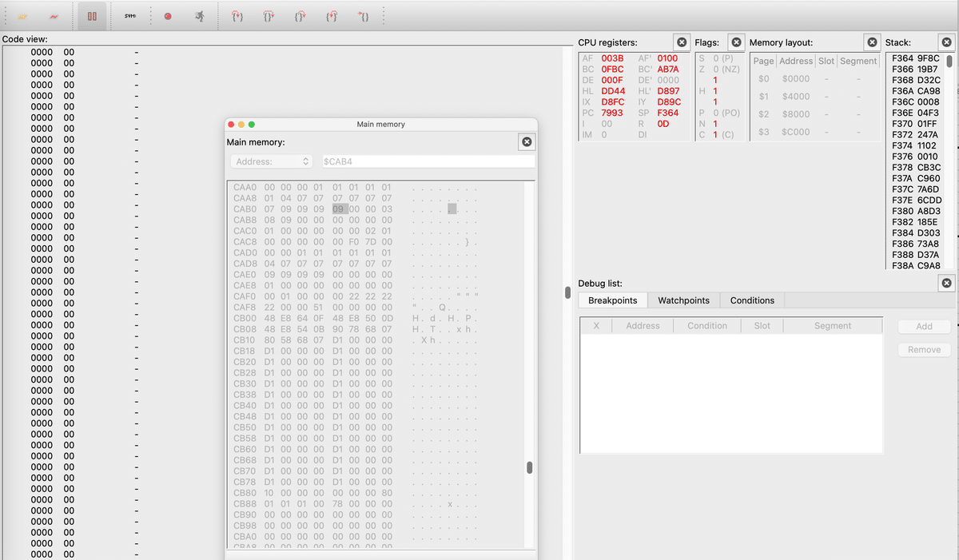Click the pause execution icon
Image resolution: width=959 pixels, height=560 pixels.
[92, 16]
